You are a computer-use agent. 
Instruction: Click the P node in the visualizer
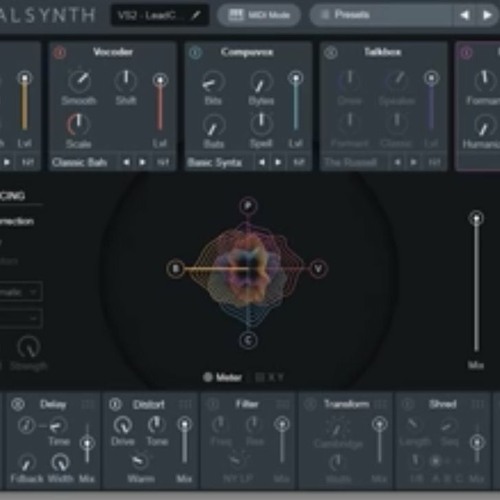(x=248, y=206)
